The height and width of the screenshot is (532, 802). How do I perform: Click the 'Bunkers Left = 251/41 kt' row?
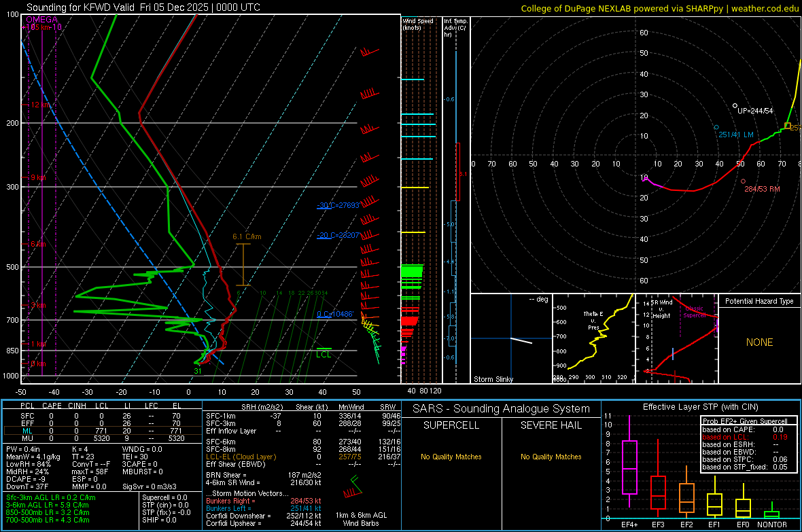(263, 508)
